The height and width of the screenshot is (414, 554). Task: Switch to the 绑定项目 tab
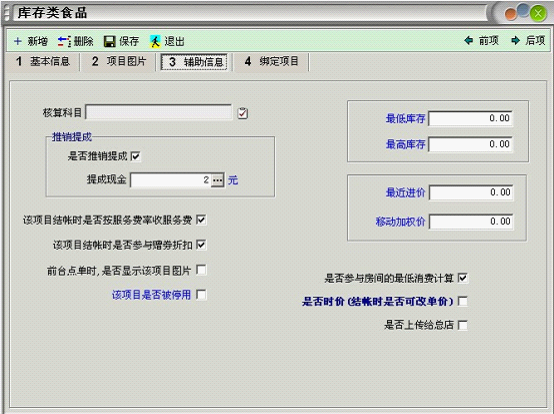pyautogui.click(x=271, y=61)
